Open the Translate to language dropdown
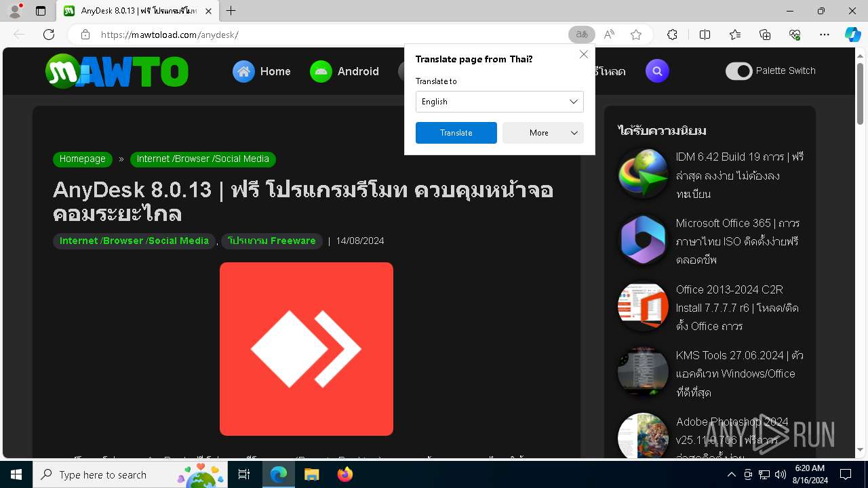The image size is (868, 488). [x=499, y=102]
